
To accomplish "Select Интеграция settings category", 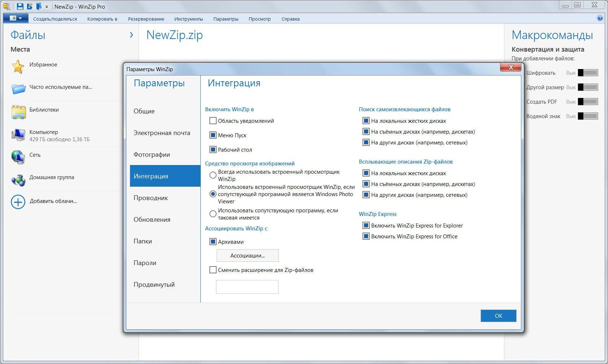I will tap(165, 176).
